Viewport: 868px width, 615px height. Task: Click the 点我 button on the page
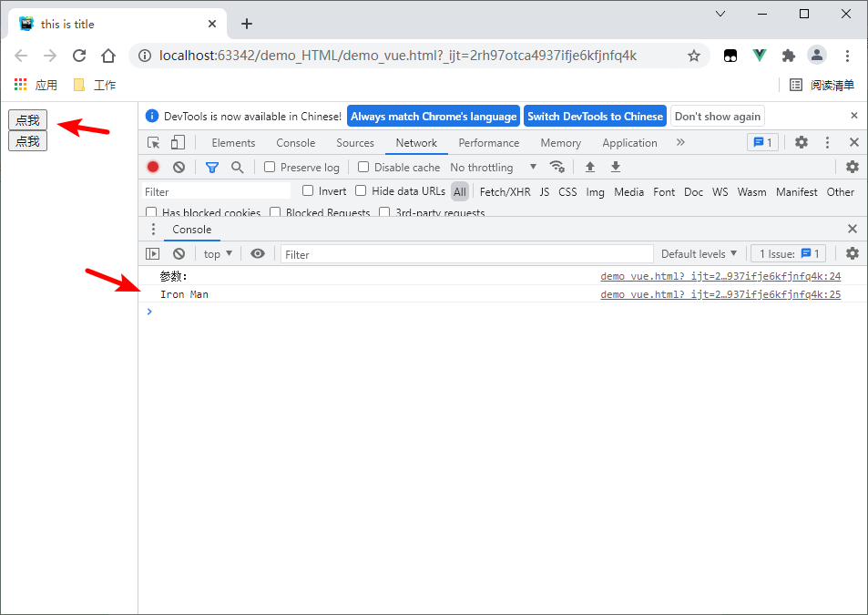pos(27,119)
